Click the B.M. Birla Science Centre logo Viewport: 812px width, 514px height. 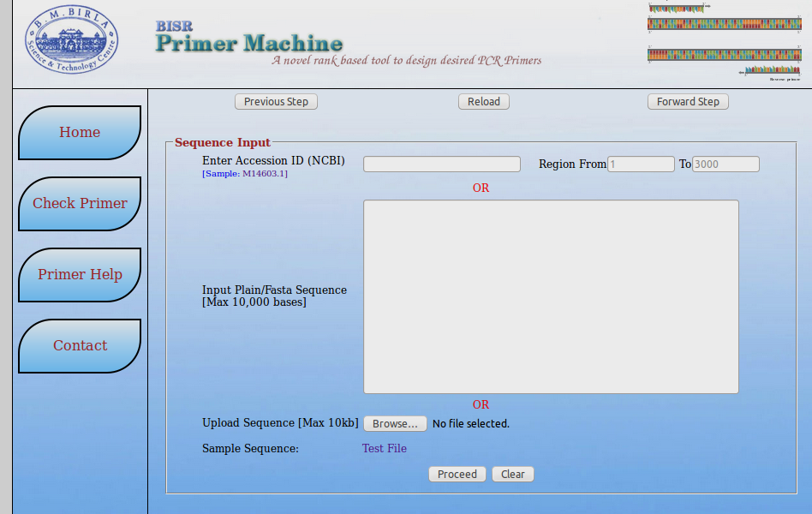click(71, 39)
